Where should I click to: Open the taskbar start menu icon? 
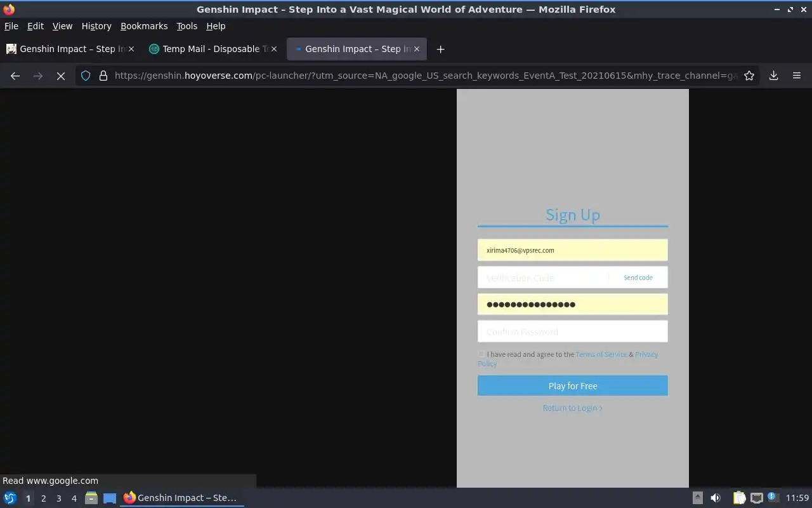coord(10,498)
